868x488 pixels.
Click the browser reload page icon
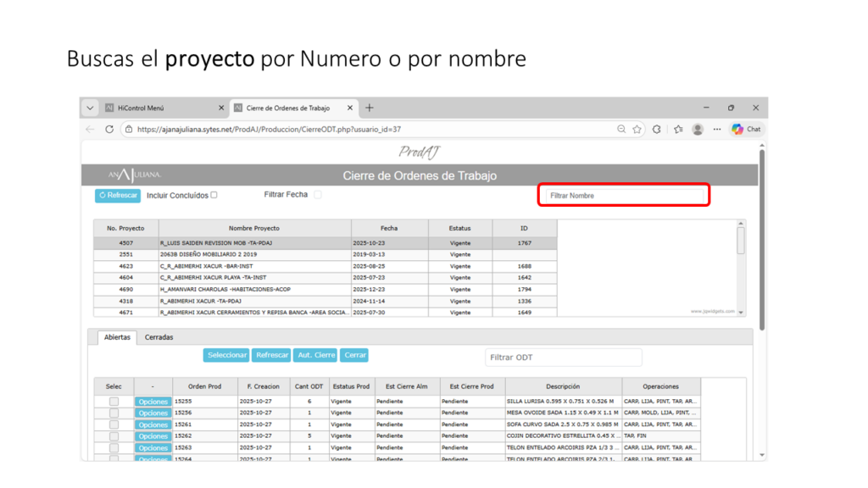click(109, 130)
